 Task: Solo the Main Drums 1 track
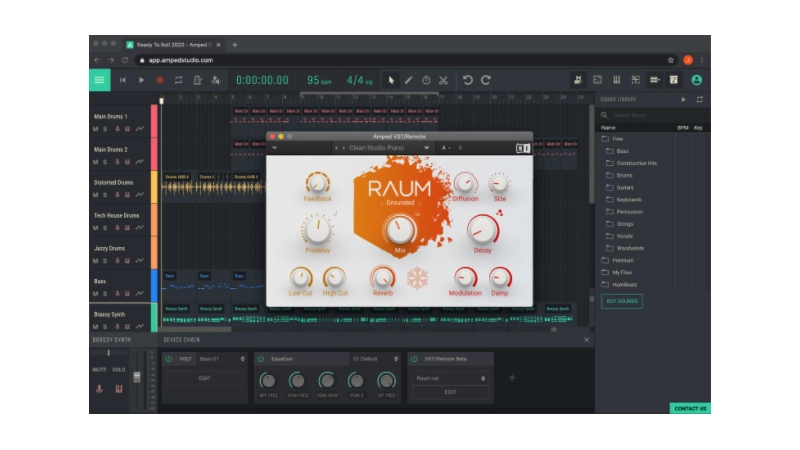click(105, 129)
